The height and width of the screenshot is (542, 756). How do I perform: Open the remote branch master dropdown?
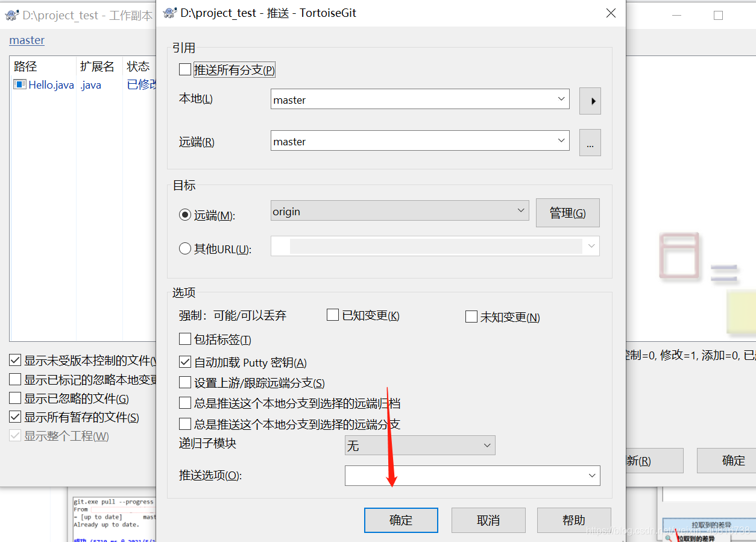coord(561,140)
